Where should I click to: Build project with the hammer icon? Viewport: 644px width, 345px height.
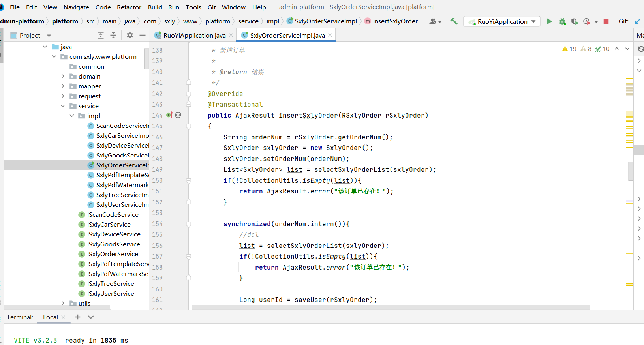click(x=454, y=21)
